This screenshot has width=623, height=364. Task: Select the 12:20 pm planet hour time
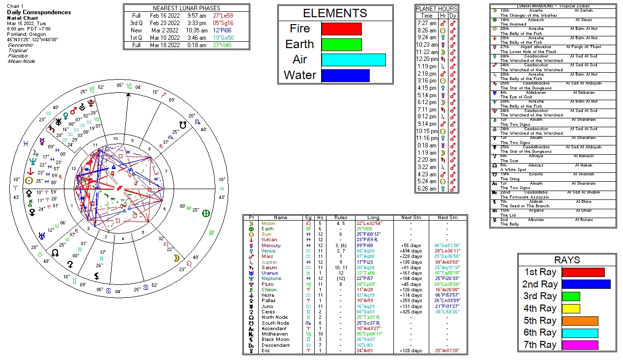426,59
